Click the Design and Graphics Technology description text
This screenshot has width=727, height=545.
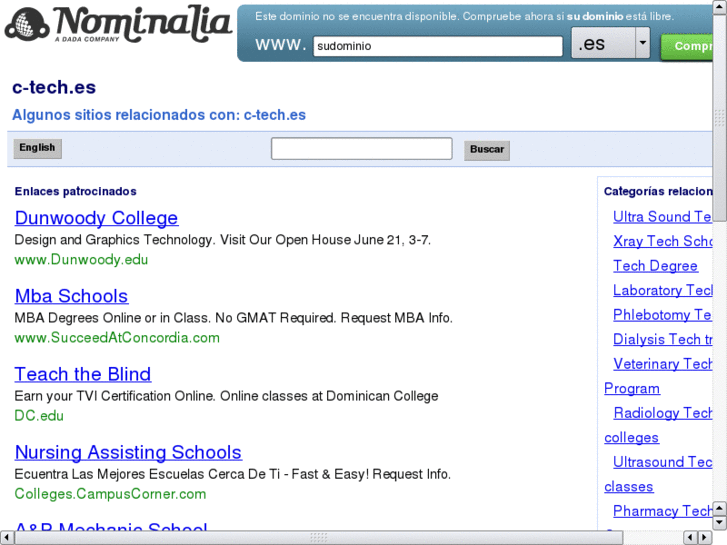tap(223, 240)
